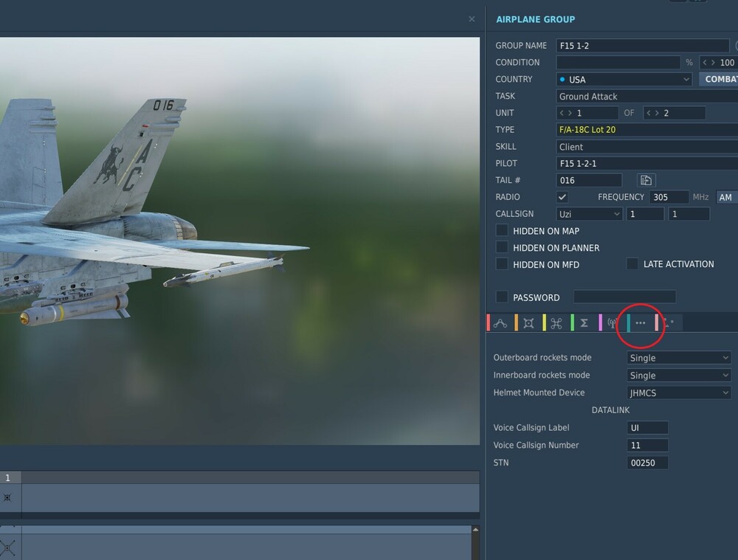The width and height of the screenshot is (738, 560).
Task: Click the AM modulation button
Action: click(725, 197)
